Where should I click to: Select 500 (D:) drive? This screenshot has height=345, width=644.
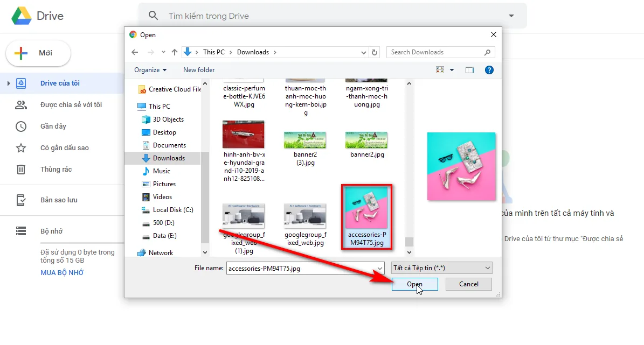(x=158, y=223)
